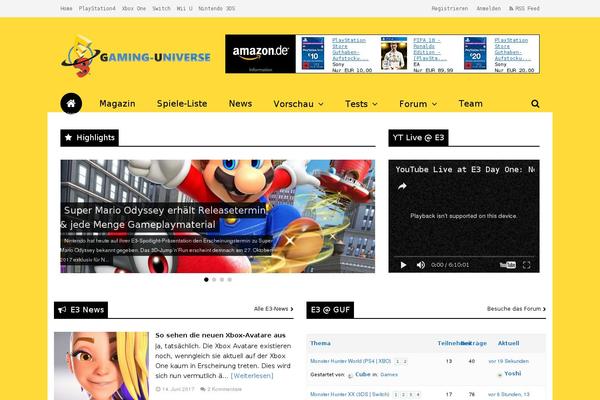600x400 pixels.
Task: Follow the Besuche das Forum link
Action: point(516,309)
